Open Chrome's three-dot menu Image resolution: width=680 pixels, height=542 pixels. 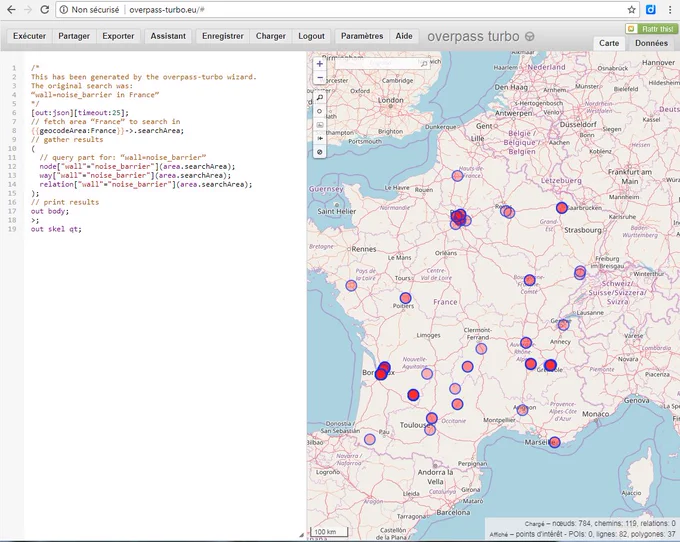[670, 10]
